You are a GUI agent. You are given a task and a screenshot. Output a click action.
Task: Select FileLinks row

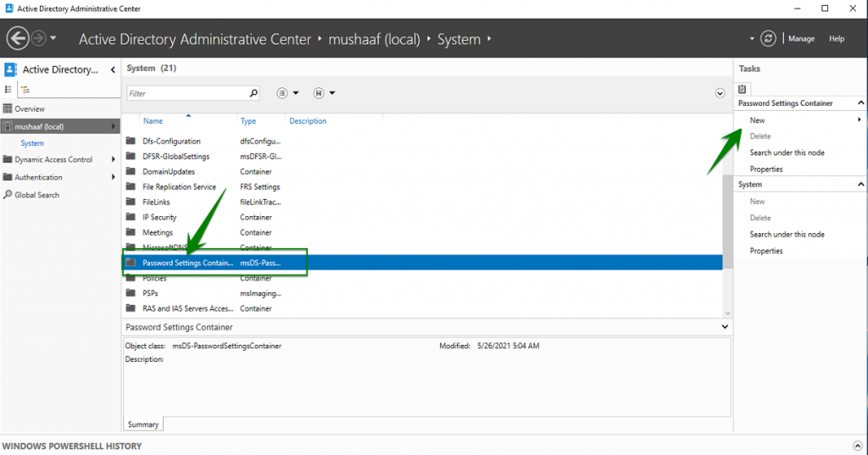click(422, 202)
